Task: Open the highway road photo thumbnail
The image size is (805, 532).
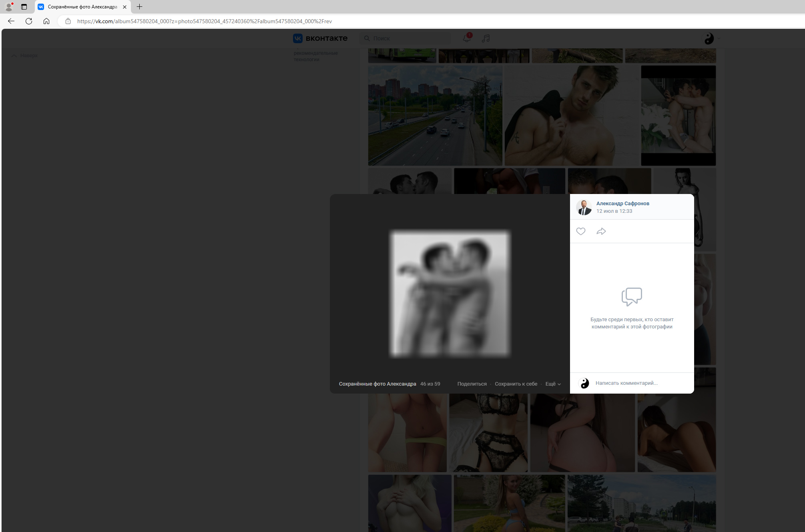Action: pyautogui.click(x=435, y=116)
